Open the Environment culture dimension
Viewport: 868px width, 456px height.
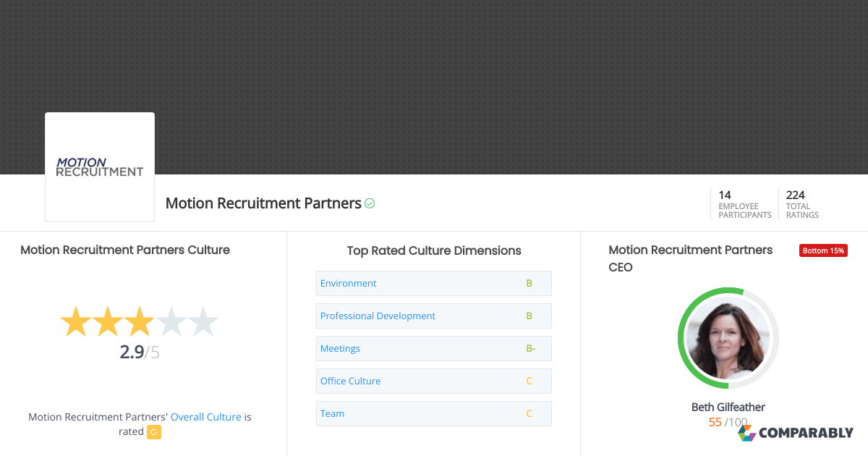click(x=348, y=283)
